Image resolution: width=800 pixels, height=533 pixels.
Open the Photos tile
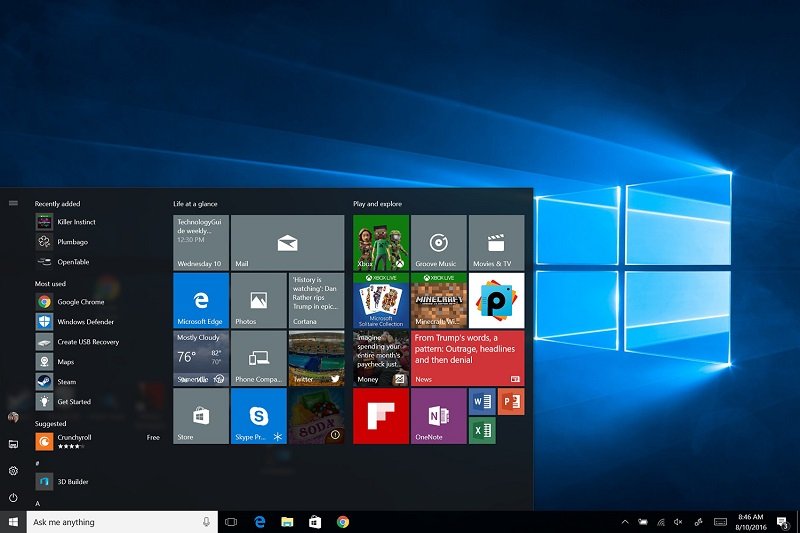[259, 300]
